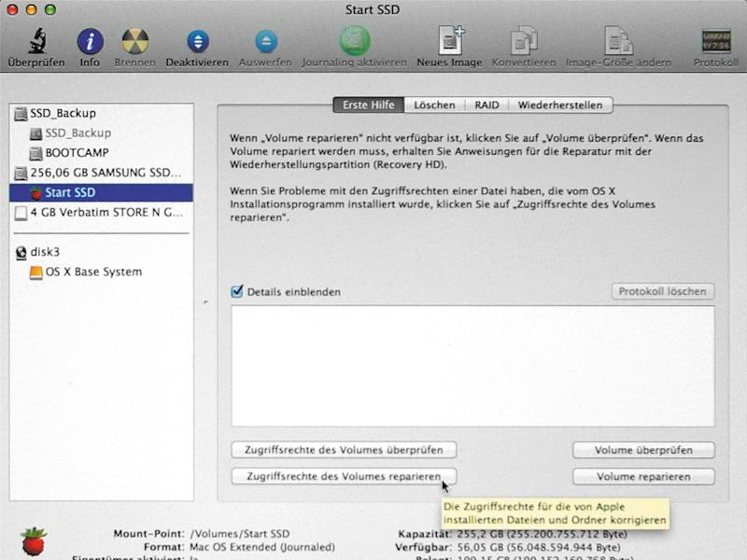
Task: Open the RAID tab
Action: coord(486,105)
